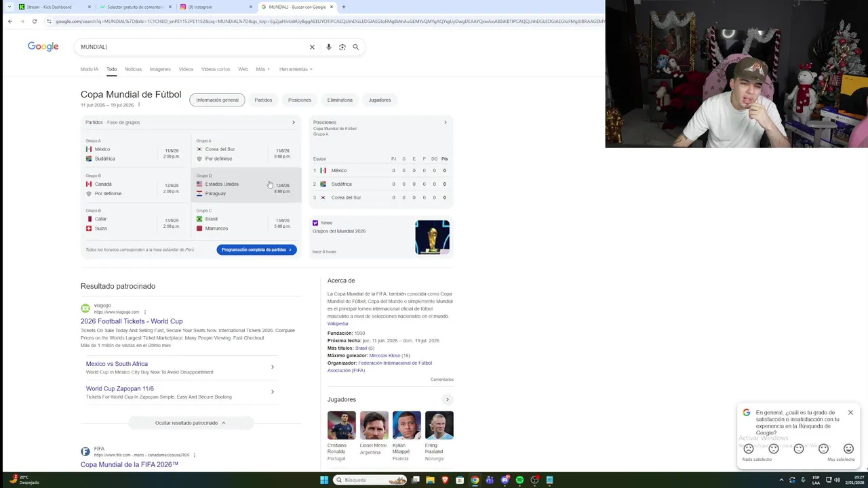Open Google Lens image search icon
The width and height of the screenshot is (868, 488).
point(342,47)
